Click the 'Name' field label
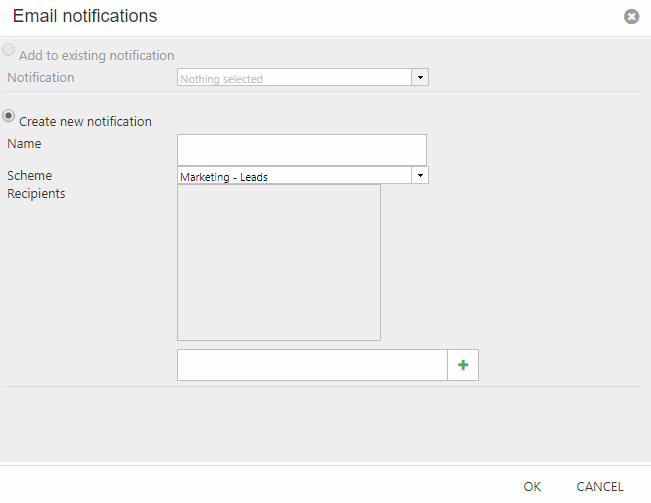 24,144
